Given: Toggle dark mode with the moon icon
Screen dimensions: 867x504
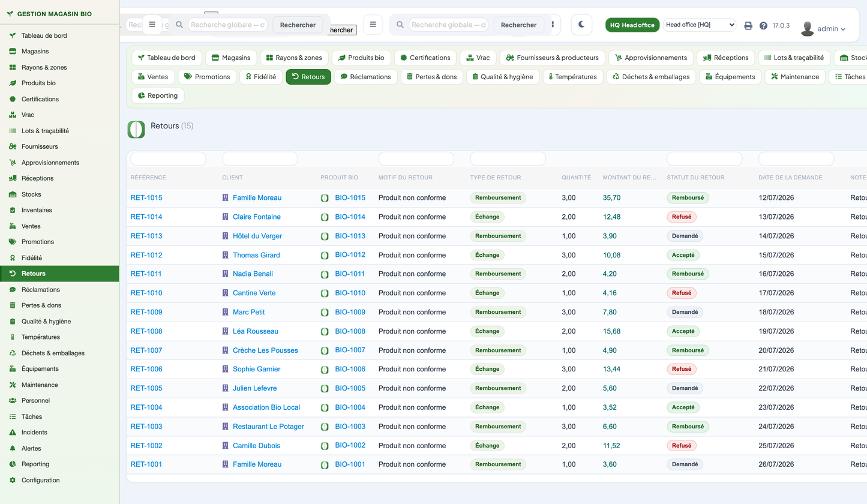Looking at the screenshot, I should (581, 25).
